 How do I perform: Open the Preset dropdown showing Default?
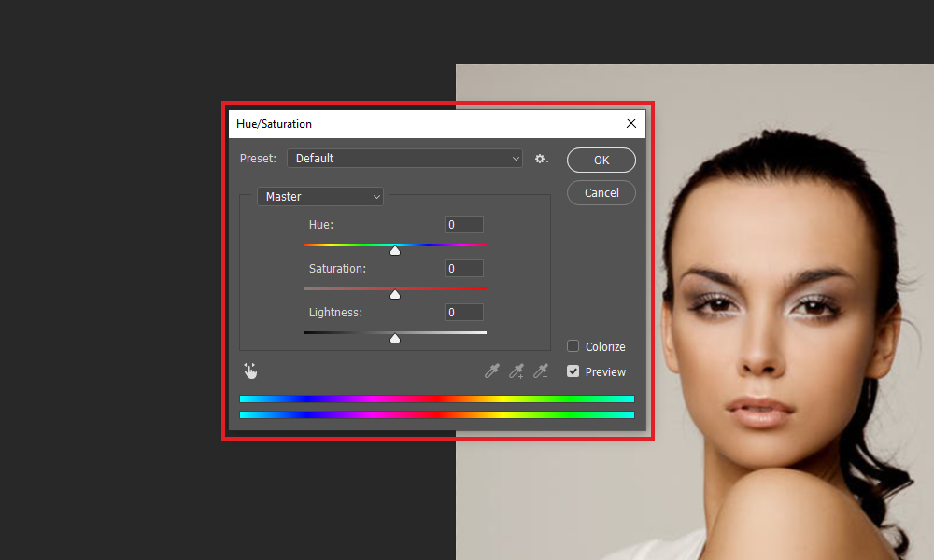tap(404, 159)
